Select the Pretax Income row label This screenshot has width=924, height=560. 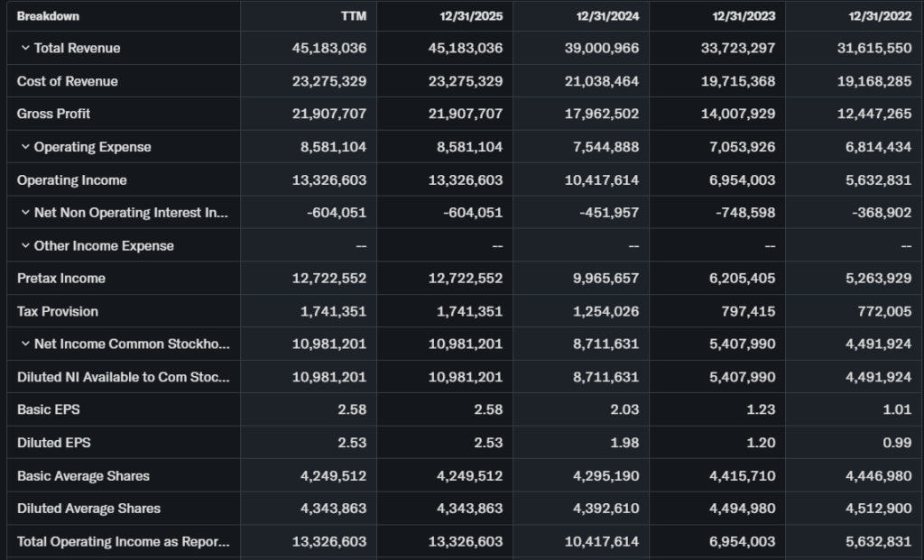point(61,279)
